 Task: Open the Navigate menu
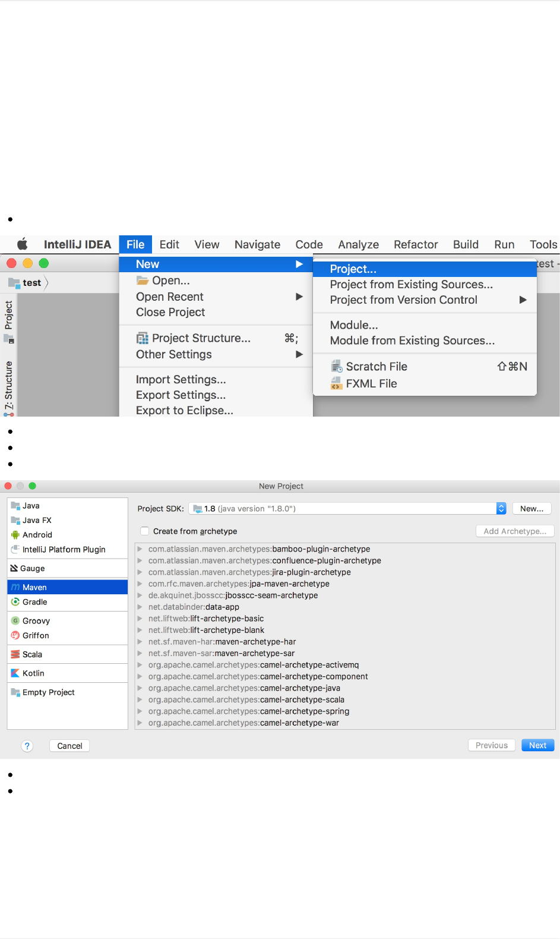[257, 244]
